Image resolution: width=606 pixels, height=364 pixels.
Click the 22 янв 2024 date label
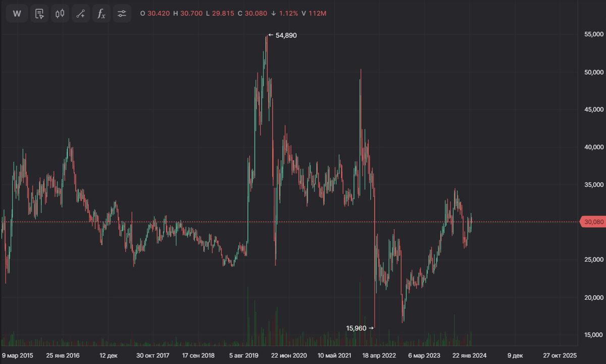point(470,355)
